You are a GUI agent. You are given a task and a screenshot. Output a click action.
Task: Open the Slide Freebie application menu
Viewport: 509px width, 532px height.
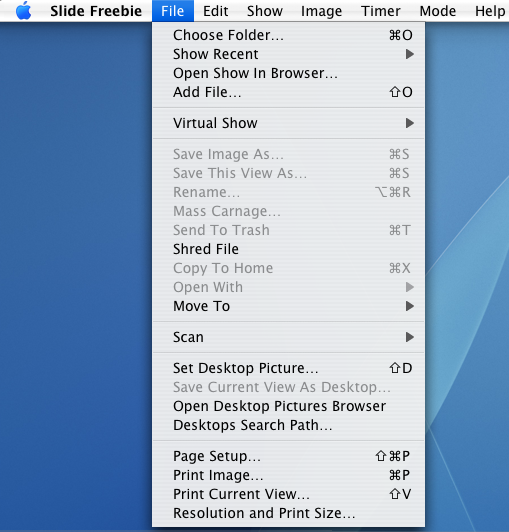tap(96, 11)
